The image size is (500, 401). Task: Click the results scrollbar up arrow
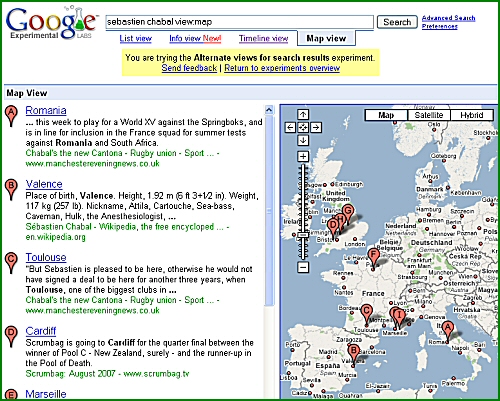click(269, 110)
